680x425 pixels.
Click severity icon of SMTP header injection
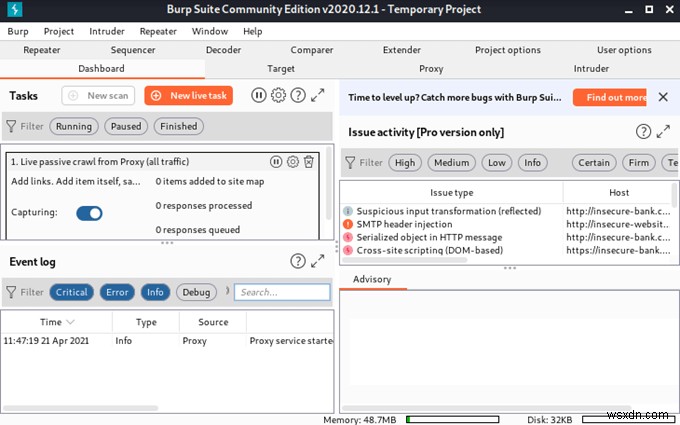click(x=348, y=224)
